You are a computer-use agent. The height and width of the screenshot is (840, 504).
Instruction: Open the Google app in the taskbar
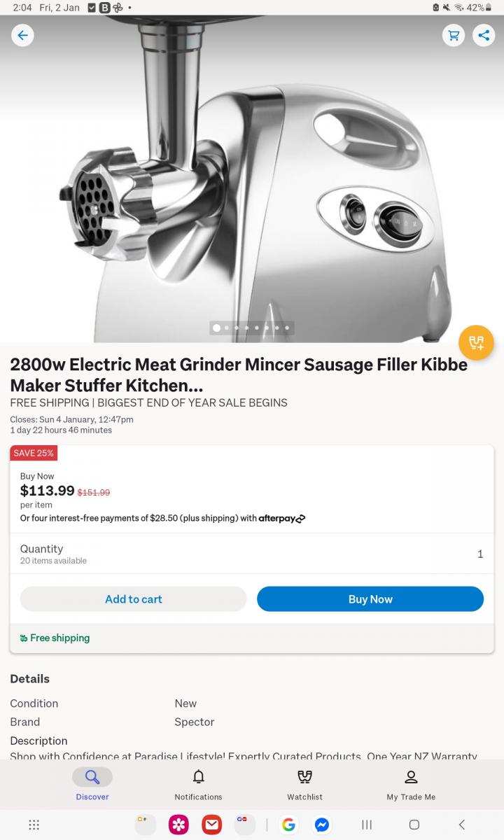[x=288, y=825]
